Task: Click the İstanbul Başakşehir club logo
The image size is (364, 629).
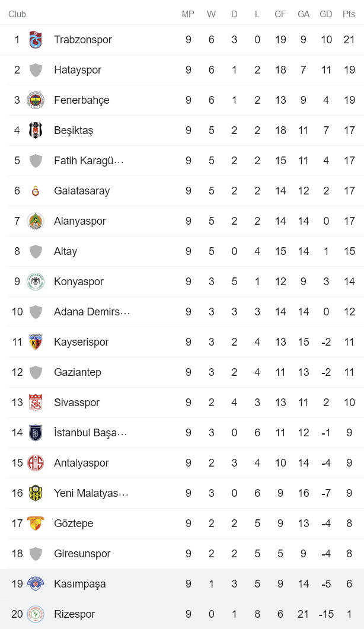Action: click(36, 433)
